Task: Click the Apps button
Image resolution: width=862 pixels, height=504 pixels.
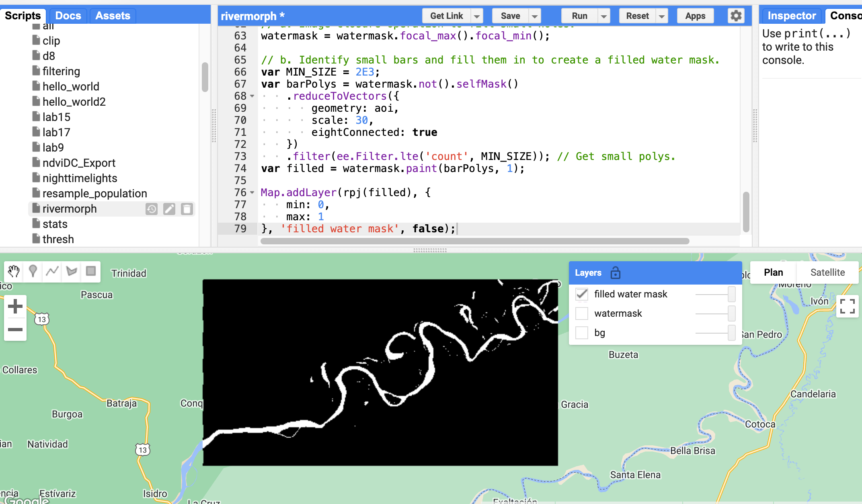Action: point(695,16)
